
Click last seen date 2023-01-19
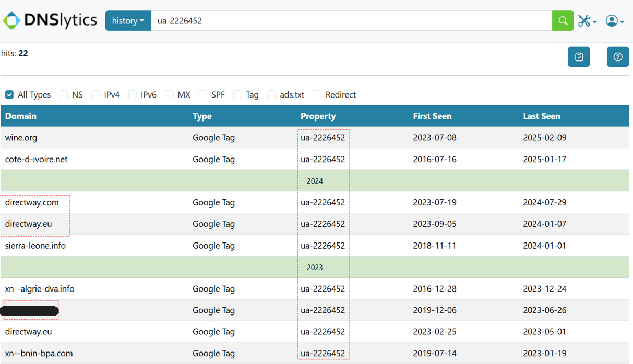click(x=545, y=353)
